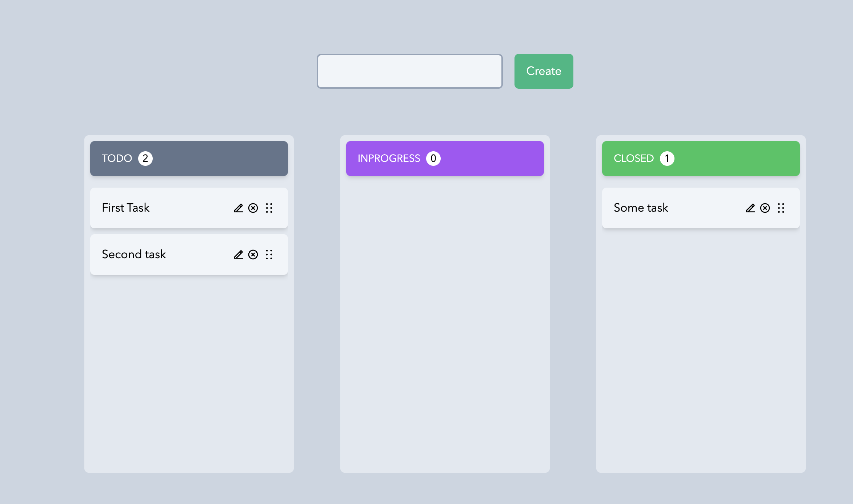Delete Some task using the X circle icon
Screen dimensions: 853x504
tap(765, 208)
